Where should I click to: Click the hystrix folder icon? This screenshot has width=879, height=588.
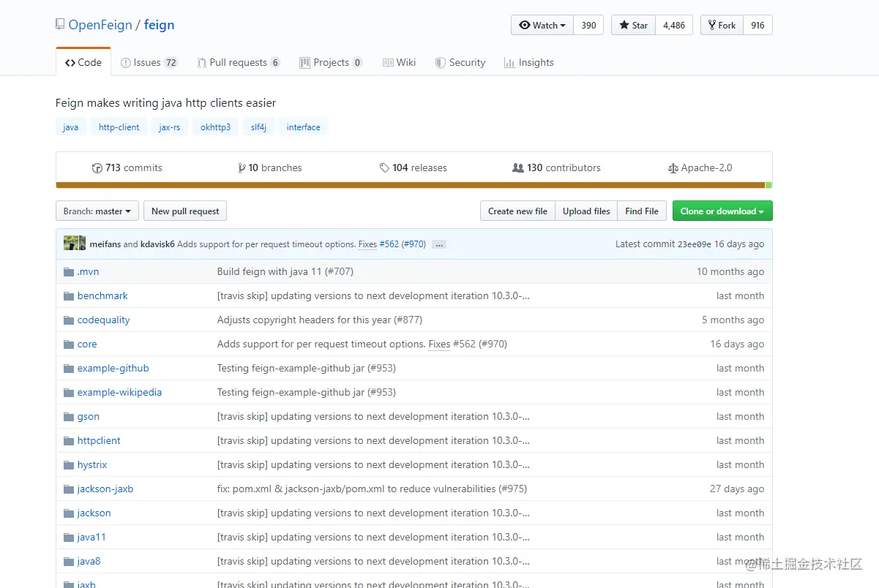[x=69, y=464]
